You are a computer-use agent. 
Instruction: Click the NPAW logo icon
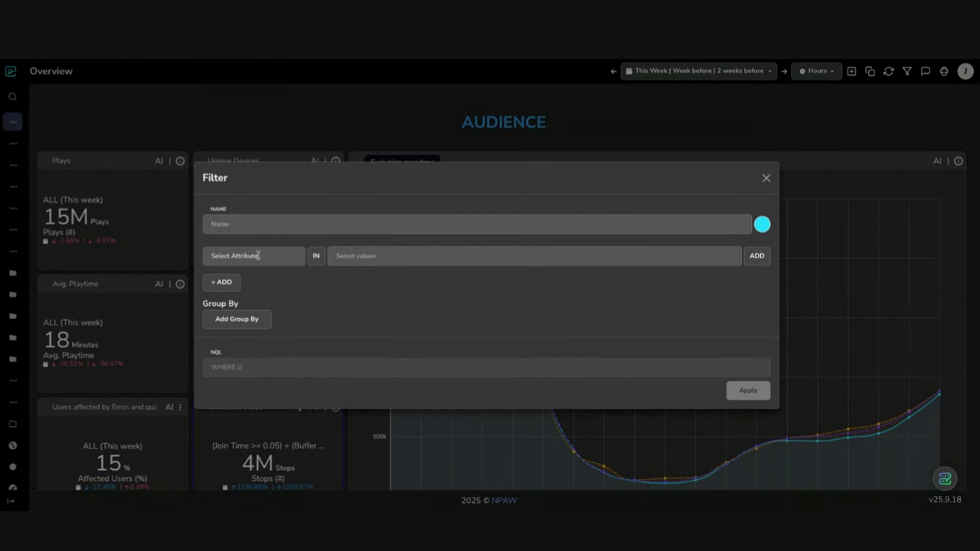[x=11, y=71]
